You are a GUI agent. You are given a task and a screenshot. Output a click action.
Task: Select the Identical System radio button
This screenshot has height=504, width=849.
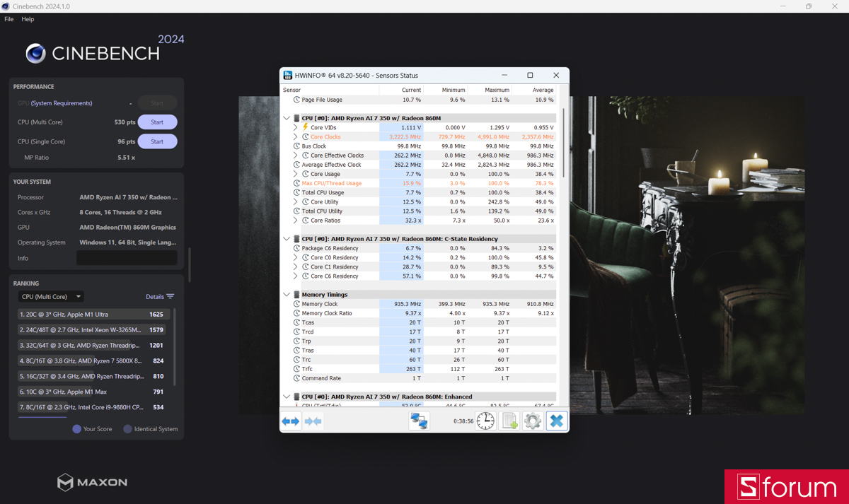coord(126,428)
